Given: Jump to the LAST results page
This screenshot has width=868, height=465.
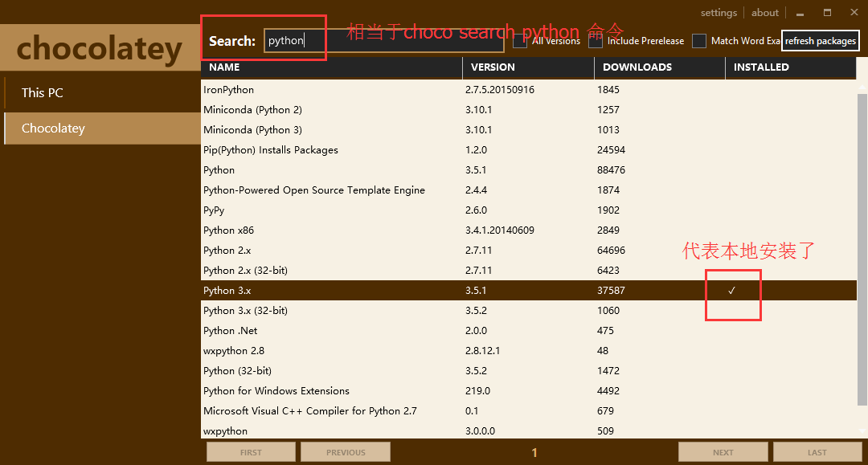Looking at the screenshot, I should tap(817, 452).
